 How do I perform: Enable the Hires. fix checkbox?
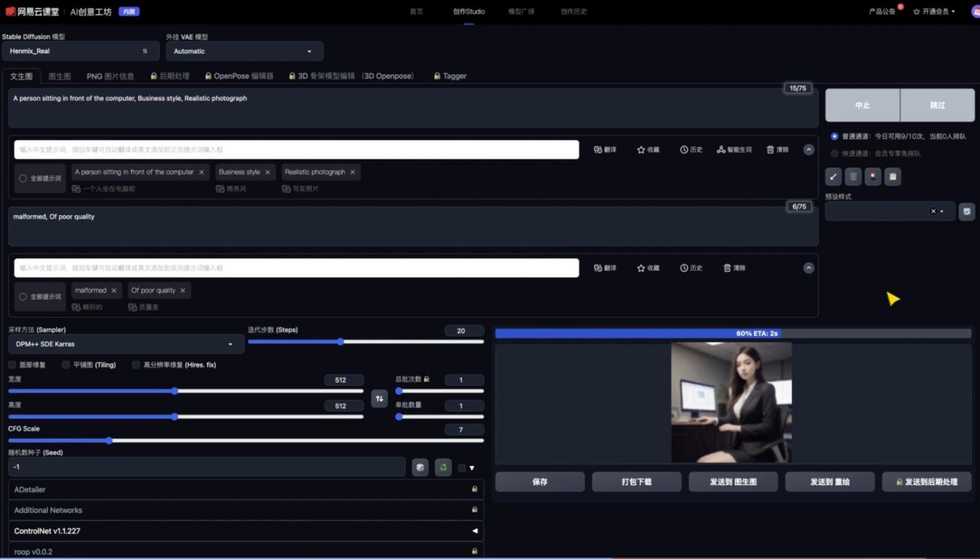point(136,365)
